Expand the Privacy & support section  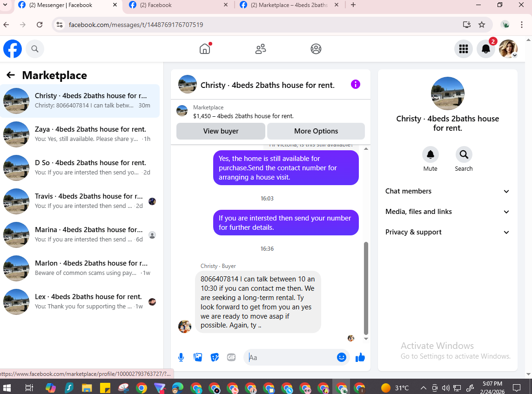pos(447,232)
